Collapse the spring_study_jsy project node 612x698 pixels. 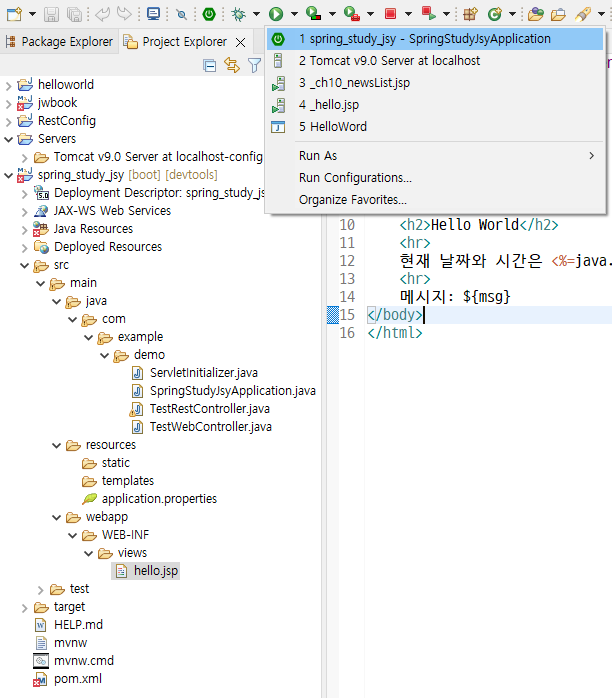pos(8,175)
